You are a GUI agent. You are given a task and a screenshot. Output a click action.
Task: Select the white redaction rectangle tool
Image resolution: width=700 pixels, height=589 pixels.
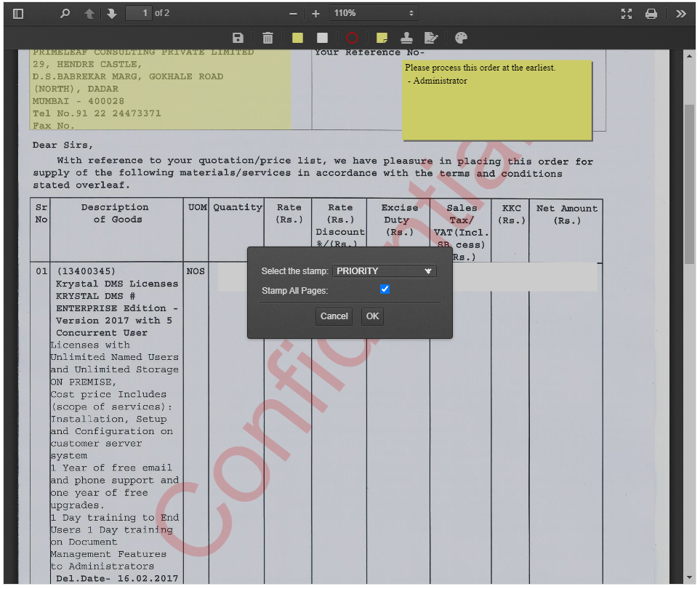322,38
